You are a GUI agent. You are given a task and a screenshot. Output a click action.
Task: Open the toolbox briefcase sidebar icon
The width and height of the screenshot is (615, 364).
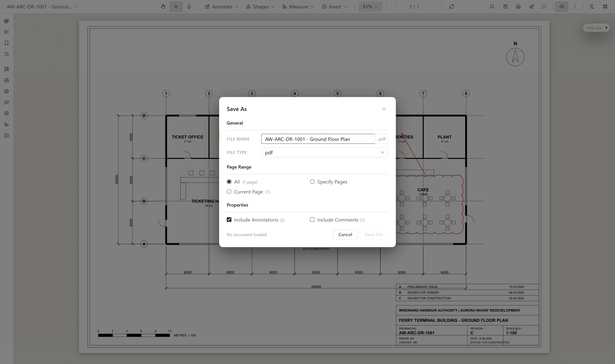tap(7, 80)
